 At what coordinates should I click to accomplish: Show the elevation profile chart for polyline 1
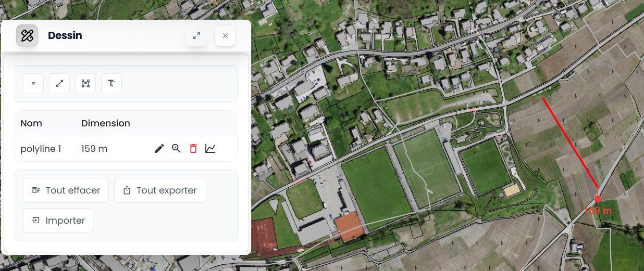click(210, 149)
